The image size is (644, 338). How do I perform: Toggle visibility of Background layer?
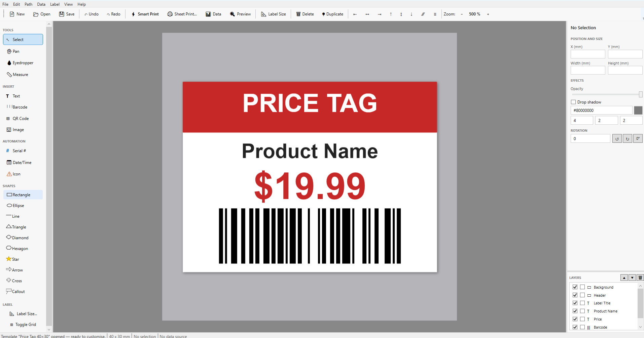coord(575,287)
